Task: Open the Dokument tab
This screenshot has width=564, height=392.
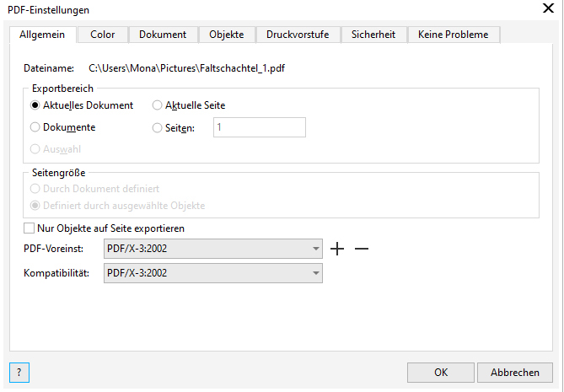Action: (x=163, y=35)
